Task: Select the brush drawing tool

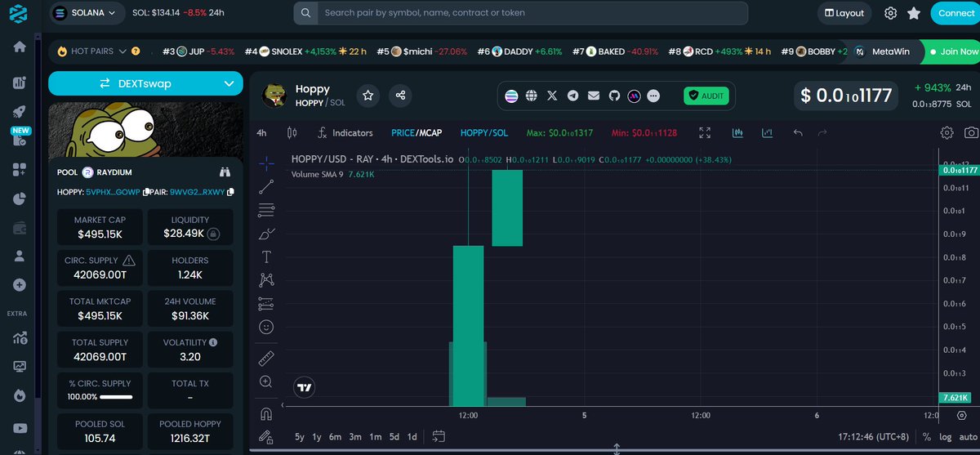Action: [266, 234]
